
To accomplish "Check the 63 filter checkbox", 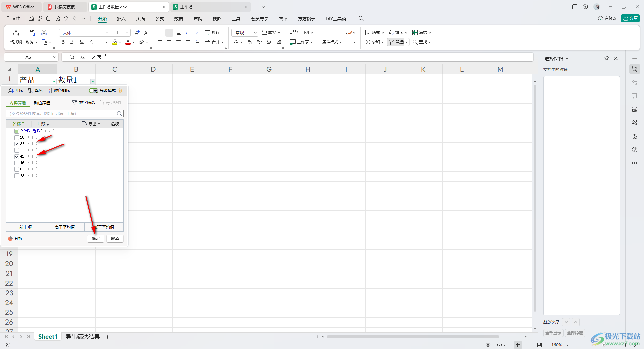I will [x=17, y=169].
